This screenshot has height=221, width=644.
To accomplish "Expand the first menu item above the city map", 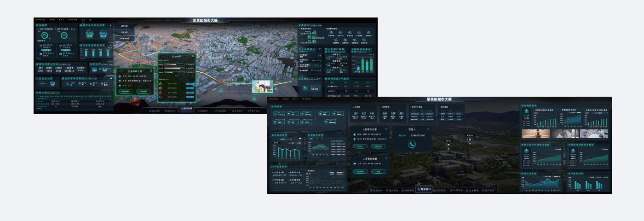I will [124, 26].
